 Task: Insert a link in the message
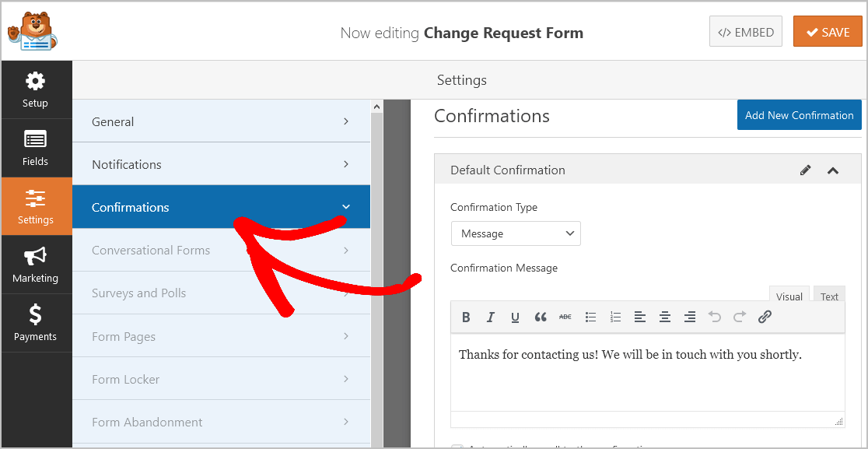click(x=765, y=317)
